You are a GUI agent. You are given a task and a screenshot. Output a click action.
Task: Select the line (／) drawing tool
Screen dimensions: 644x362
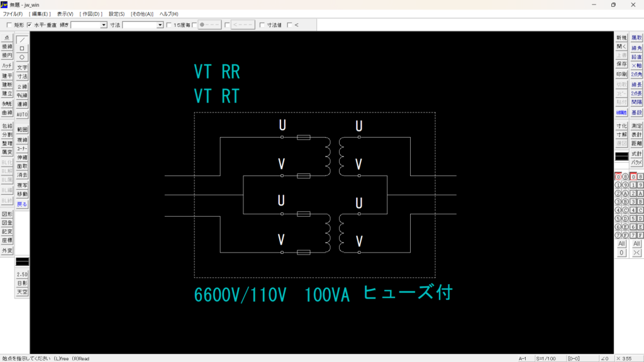pyautogui.click(x=22, y=39)
